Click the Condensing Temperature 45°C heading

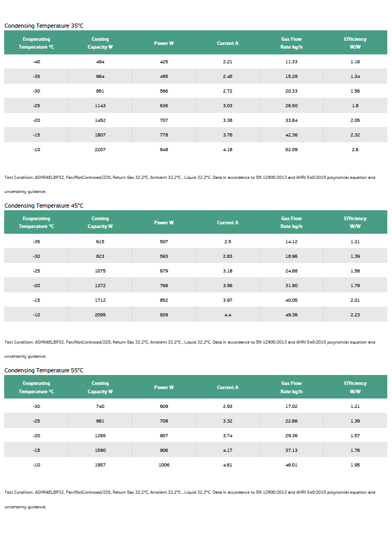coord(43,206)
